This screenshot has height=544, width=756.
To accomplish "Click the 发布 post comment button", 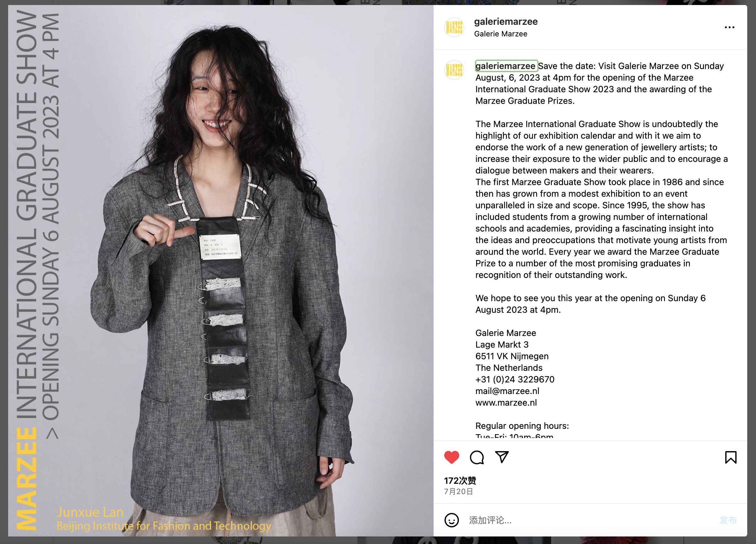I will point(728,520).
